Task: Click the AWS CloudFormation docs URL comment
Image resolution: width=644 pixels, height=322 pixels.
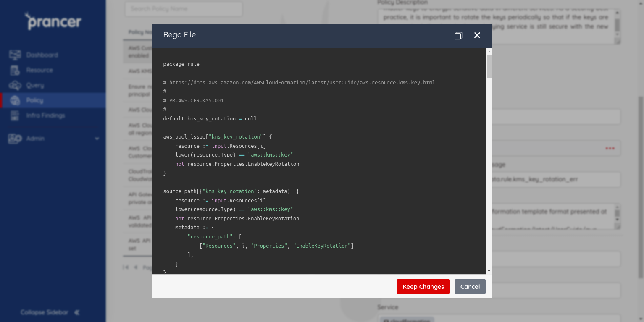Action: [299, 82]
